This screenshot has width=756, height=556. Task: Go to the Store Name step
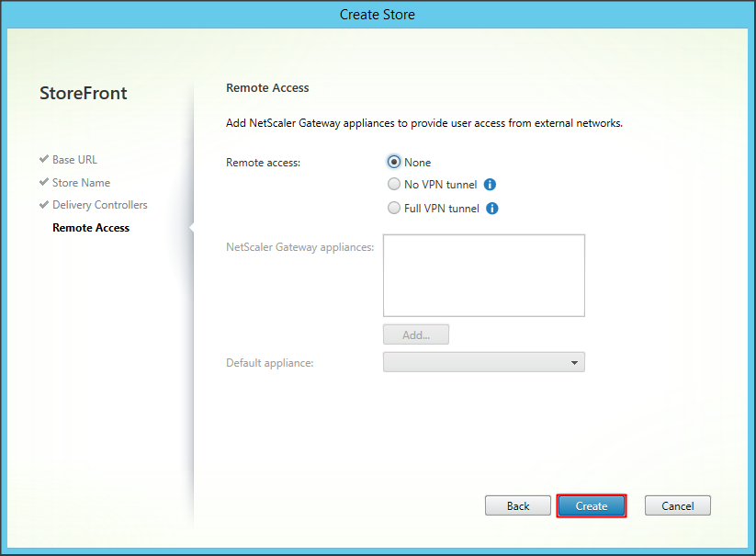(x=81, y=183)
